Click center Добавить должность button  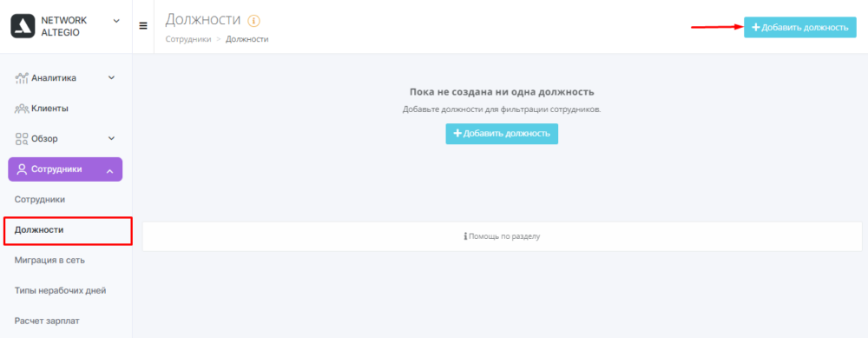502,134
